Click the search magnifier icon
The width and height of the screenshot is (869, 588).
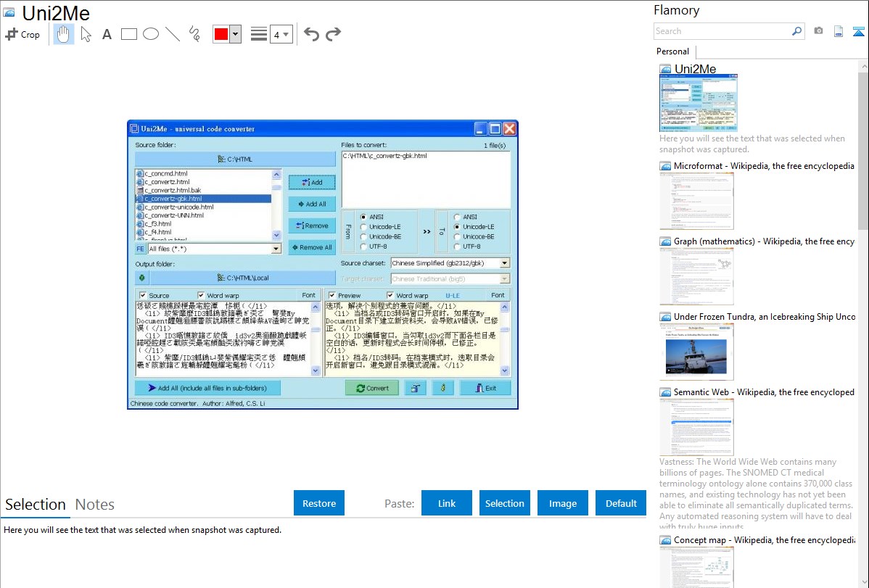[796, 31]
